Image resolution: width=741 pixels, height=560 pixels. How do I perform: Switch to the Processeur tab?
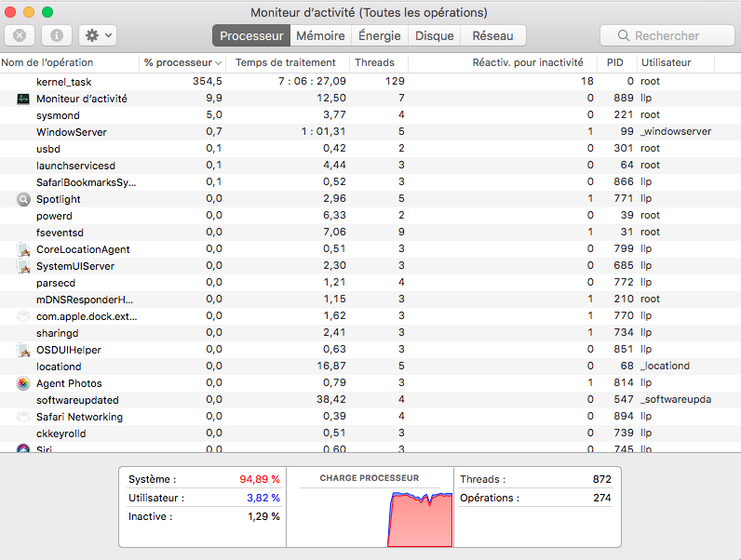coord(251,35)
